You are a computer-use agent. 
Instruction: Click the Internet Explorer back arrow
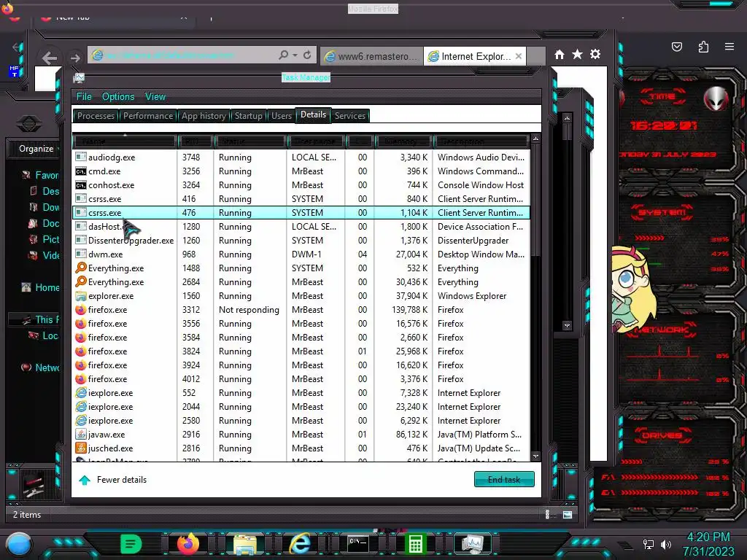[x=49, y=58]
